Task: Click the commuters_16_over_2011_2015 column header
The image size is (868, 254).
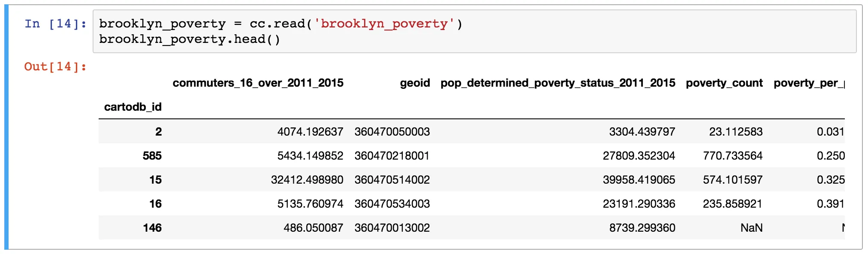Action: click(258, 83)
